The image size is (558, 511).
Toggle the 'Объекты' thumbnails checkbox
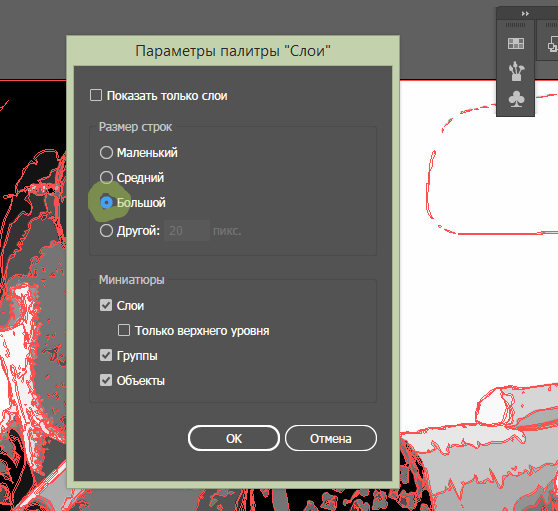[106, 380]
